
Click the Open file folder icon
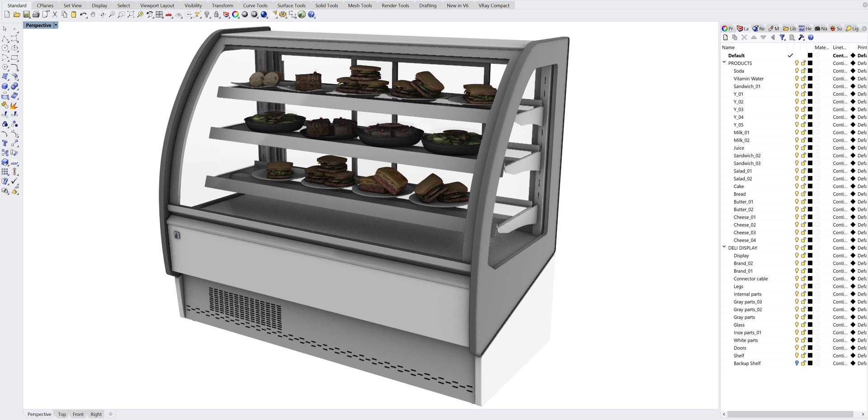pyautogui.click(x=17, y=14)
